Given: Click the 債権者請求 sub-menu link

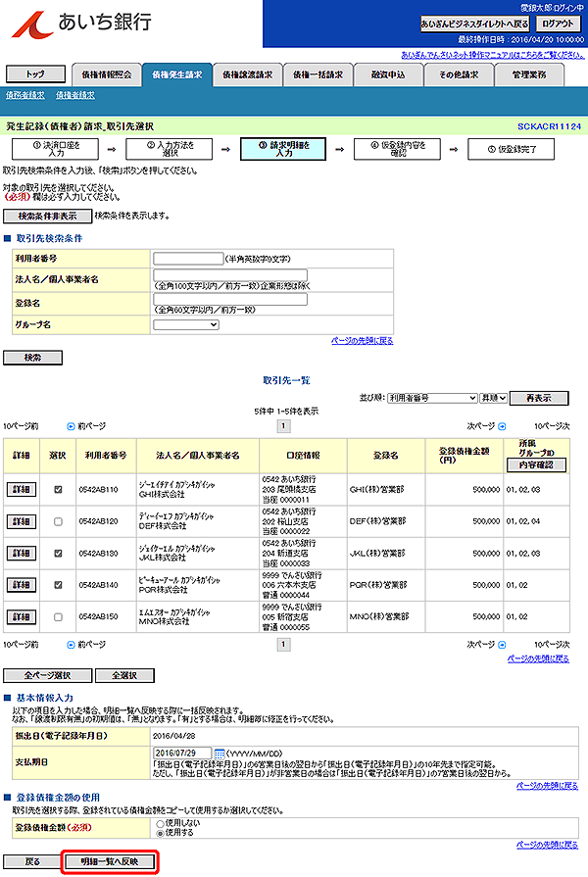Looking at the screenshot, I should pos(74,96).
